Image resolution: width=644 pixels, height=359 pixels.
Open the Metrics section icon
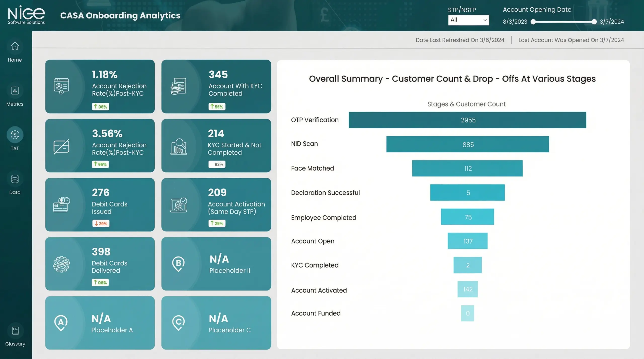[15, 90]
